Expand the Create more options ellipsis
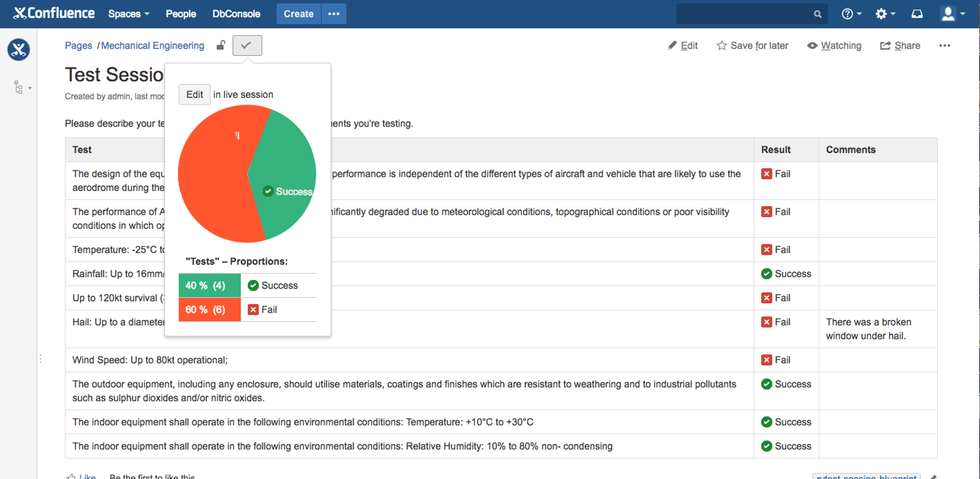The image size is (980, 479). (334, 14)
